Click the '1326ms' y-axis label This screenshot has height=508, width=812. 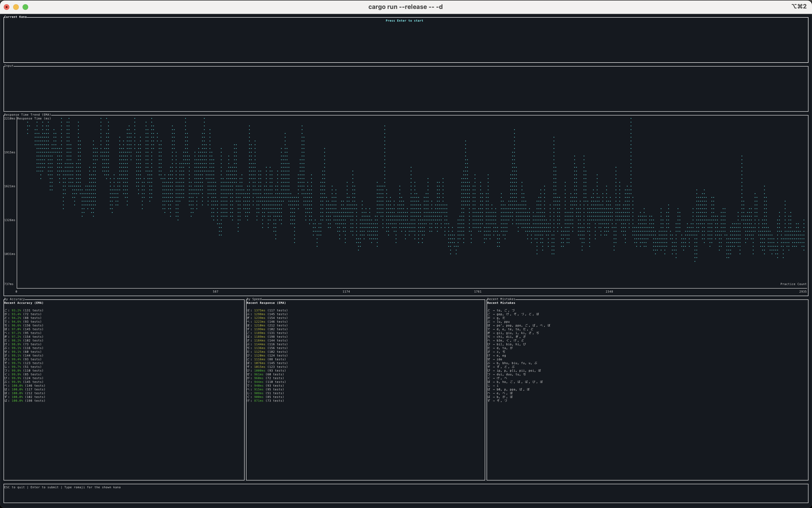(10, 220)
